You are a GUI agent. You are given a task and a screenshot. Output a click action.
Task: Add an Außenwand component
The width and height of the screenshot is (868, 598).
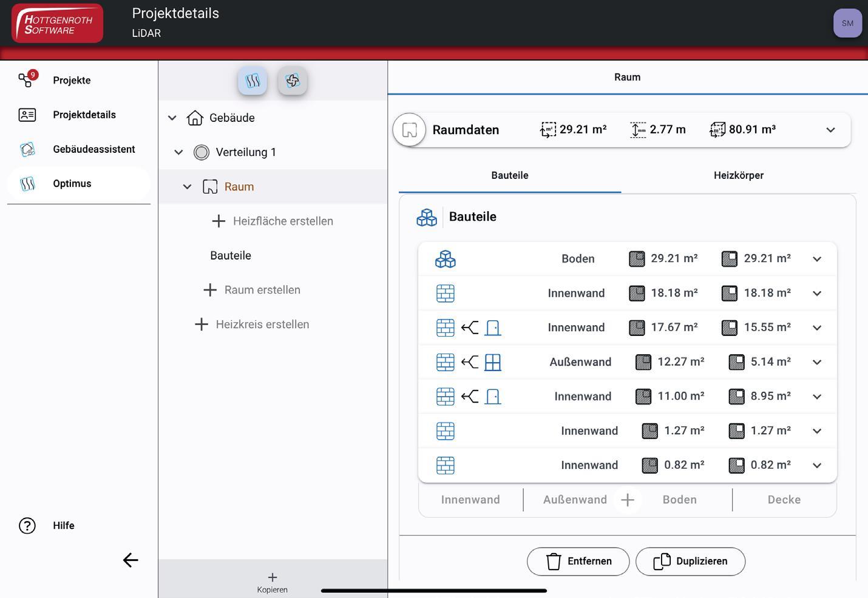tap(575, 500)
